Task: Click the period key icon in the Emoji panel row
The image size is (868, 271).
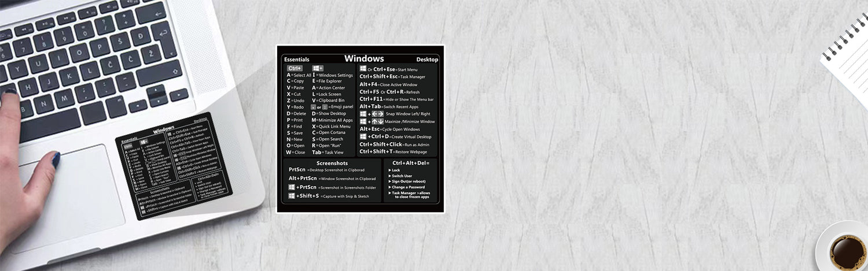Action: point(313,107)
